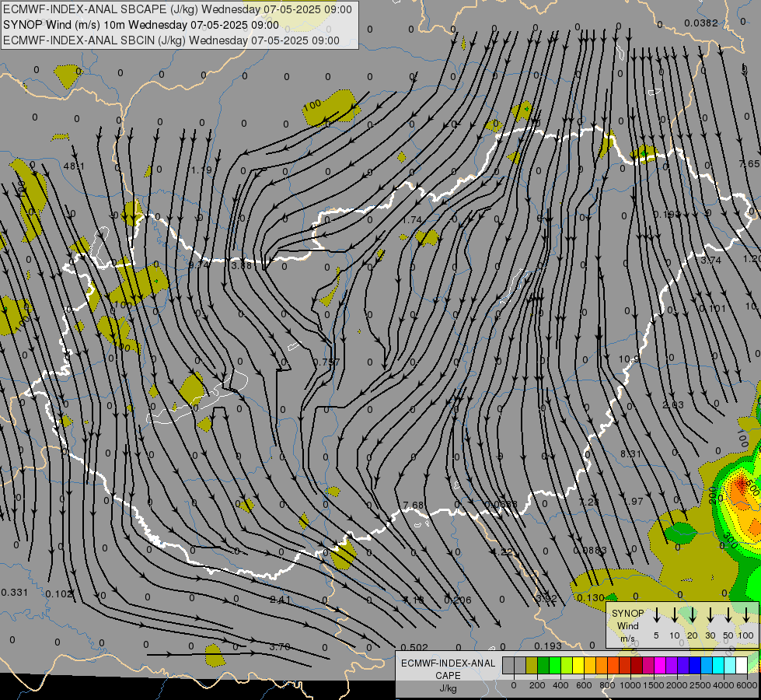The width and height of the screenshot is (761, 700).
Task: Click the 7.65 value on the map
Action: pyautogui.click(x=749, y=164)
